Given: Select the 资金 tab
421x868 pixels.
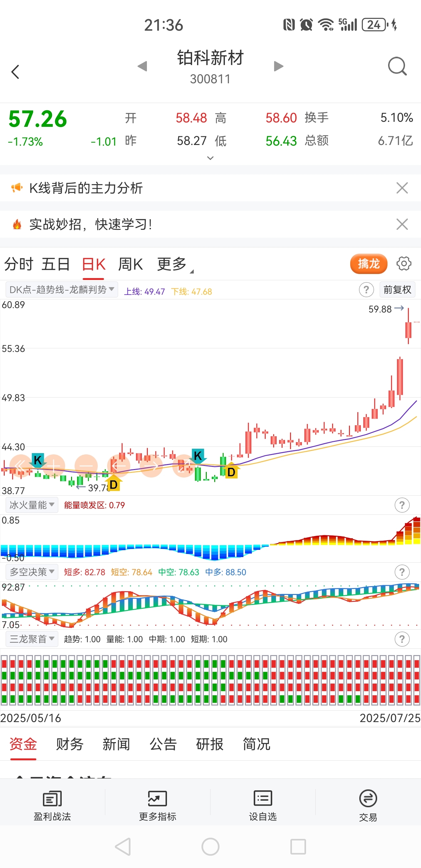Looking at the screenshot, I should coord(23,744).
